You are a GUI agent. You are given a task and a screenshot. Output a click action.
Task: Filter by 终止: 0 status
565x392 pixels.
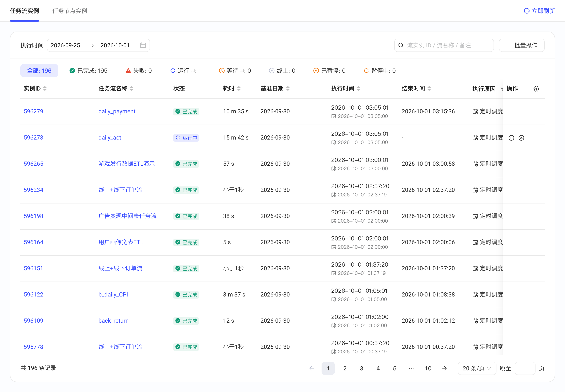pyautogui.click(x=282, y=71)
